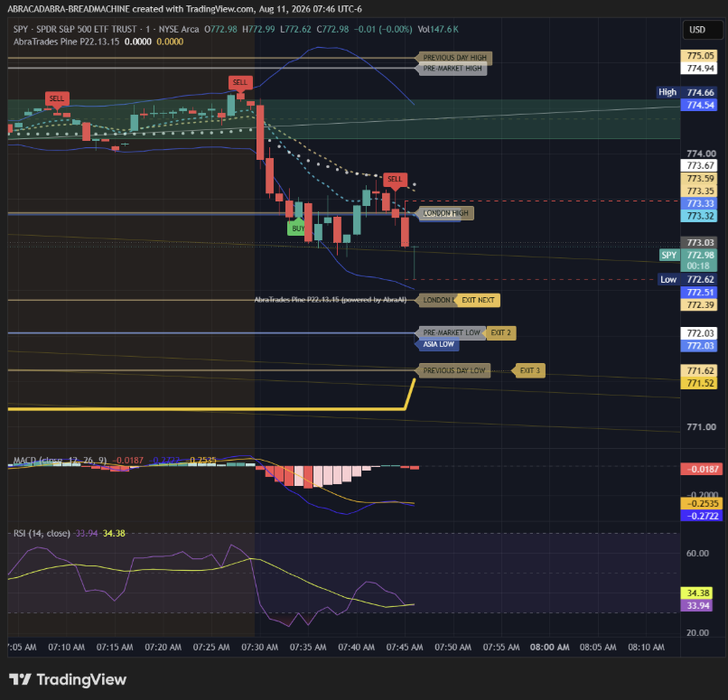Click the High 774.66 price label
Screen dimensions: 728x700
(x=687, y=92)
